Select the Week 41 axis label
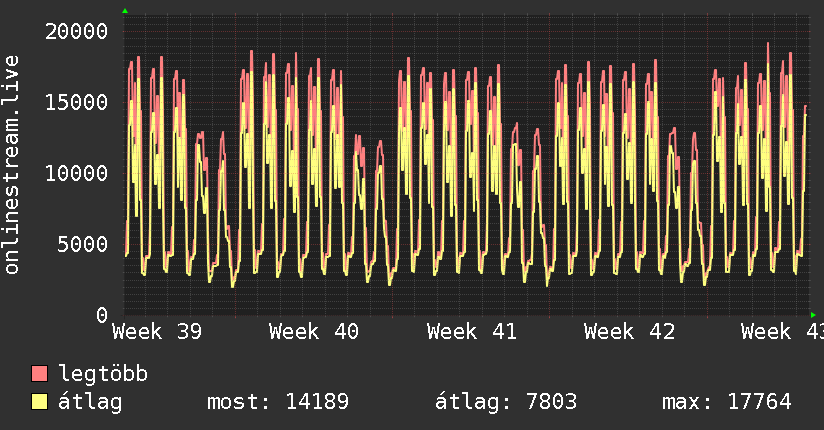This screenshot has width=824, height=430. pyautogui.click(x=472, y=332)
